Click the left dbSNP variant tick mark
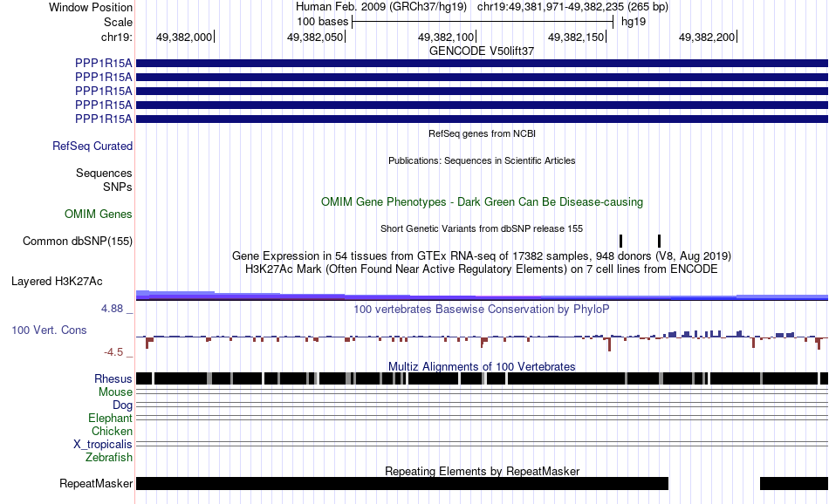 [x=620, y=241]
